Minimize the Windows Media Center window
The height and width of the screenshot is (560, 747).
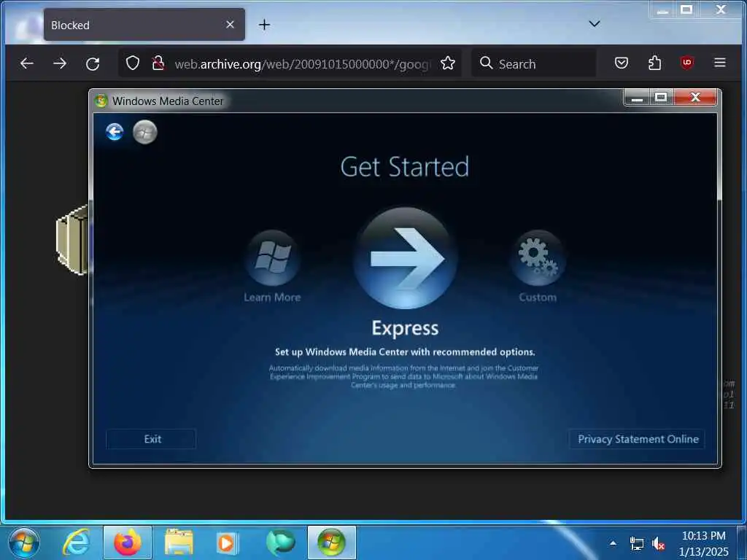pos(637,98)
